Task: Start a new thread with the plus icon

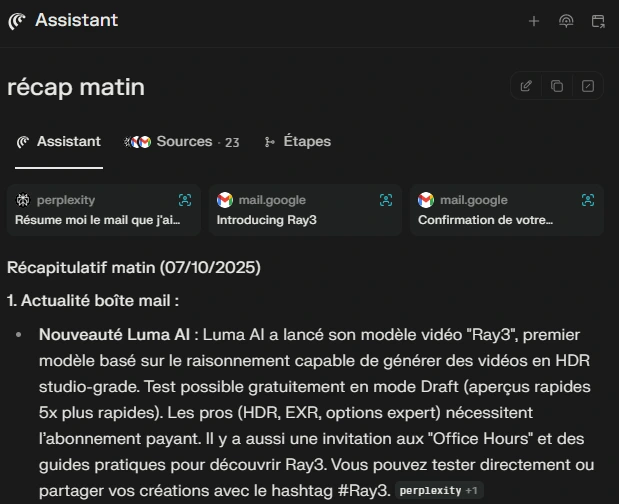Action: click(534, 21)
